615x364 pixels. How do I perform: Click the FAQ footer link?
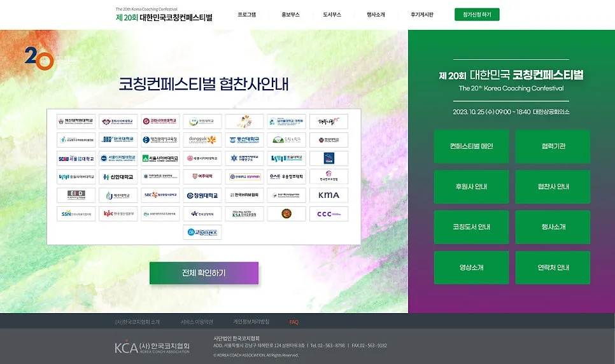point(293,322)
